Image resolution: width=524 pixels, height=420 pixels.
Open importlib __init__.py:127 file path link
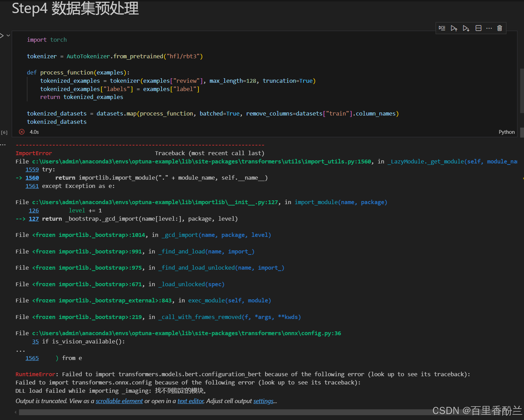point(155,202)
